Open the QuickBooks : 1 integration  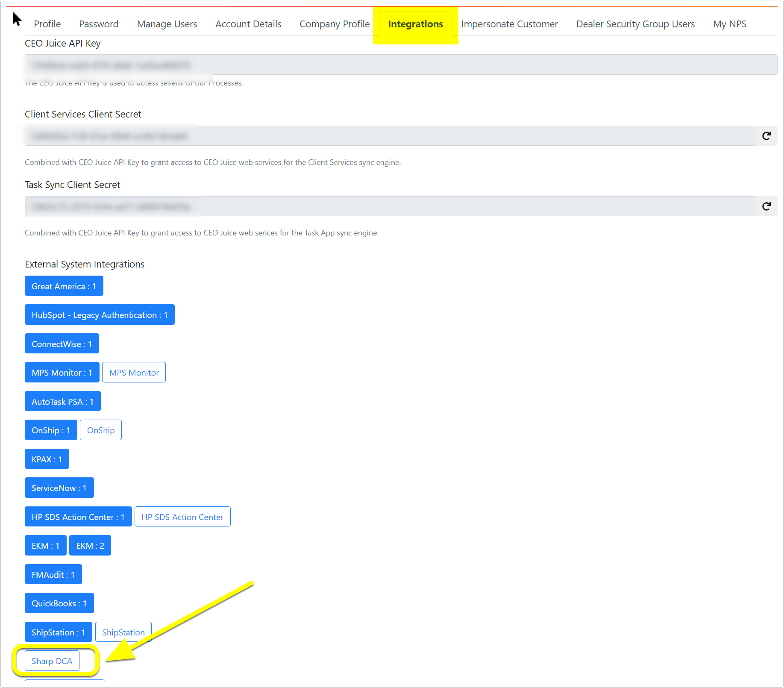[x=59, y=603]
